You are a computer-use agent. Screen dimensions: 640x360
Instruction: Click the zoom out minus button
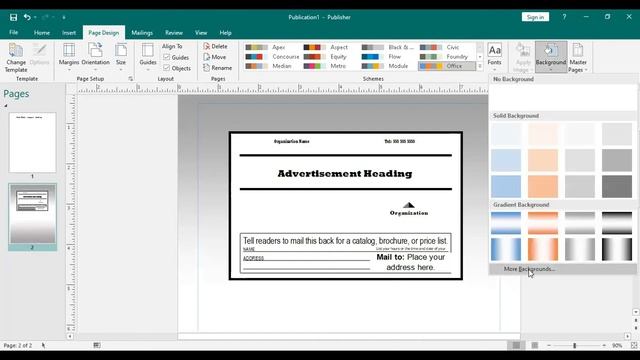coord(549,346)
